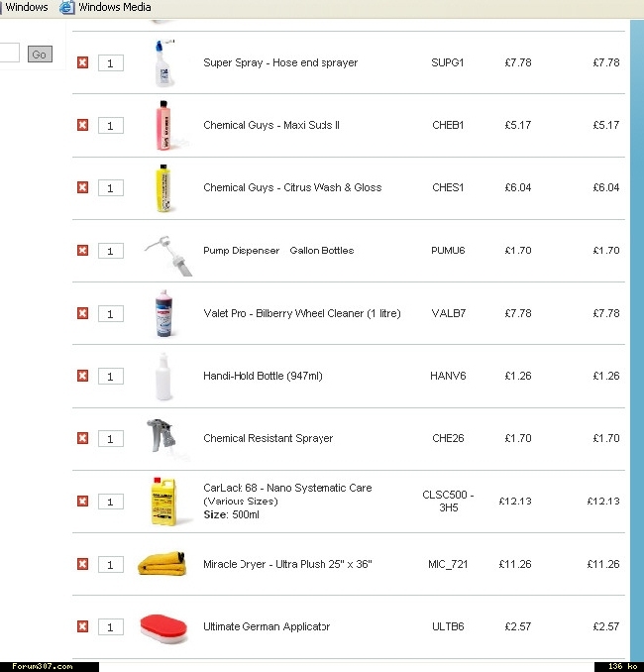Remove Miracle Dryer towel from basket
The width and height of the screenshot is (644, 672).
pyautogui.click(x=82, y=564)
